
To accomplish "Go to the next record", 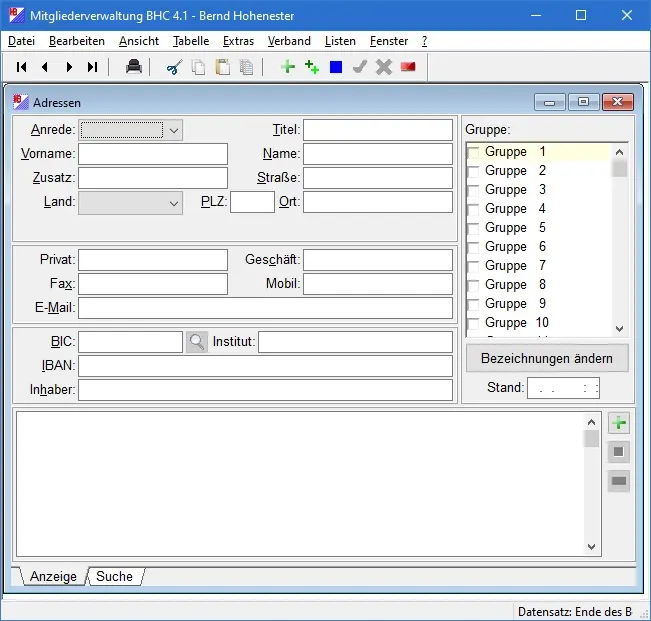I will tap(69, 67).
